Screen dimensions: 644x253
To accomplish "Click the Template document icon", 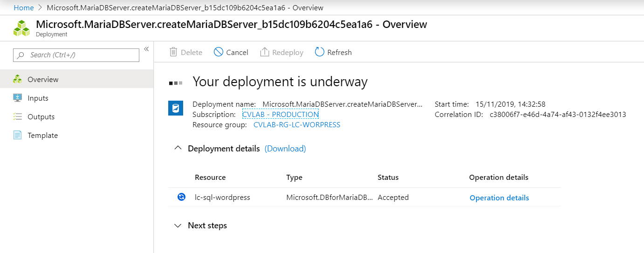I will tap(18, 135).
